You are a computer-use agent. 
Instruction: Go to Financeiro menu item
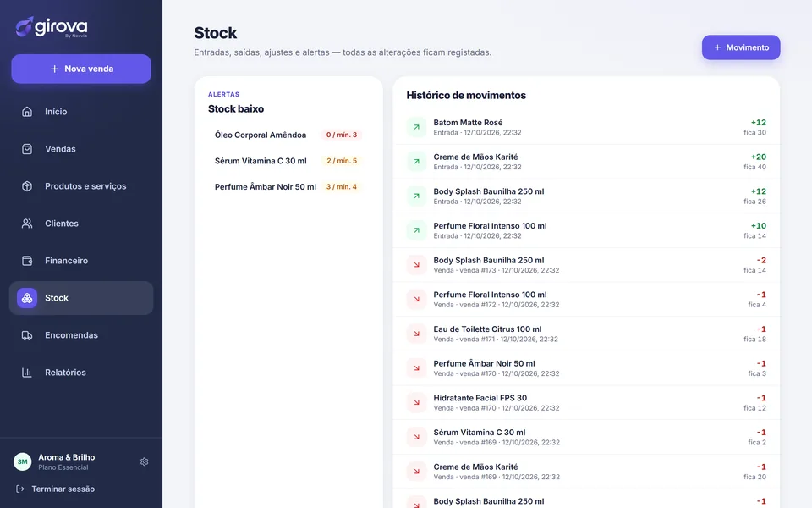click(x=81, y=261)
